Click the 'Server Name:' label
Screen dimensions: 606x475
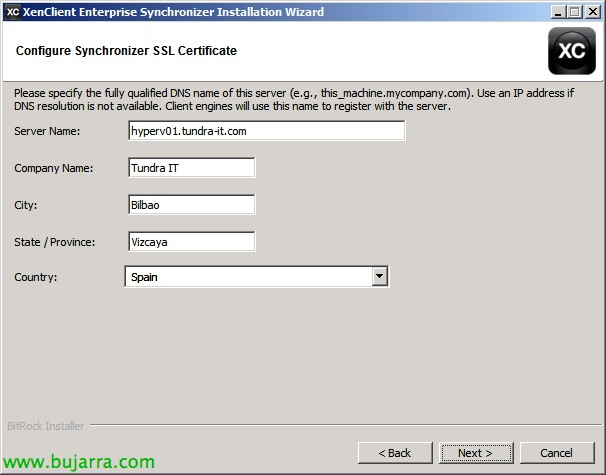click(x=47, y=131)
